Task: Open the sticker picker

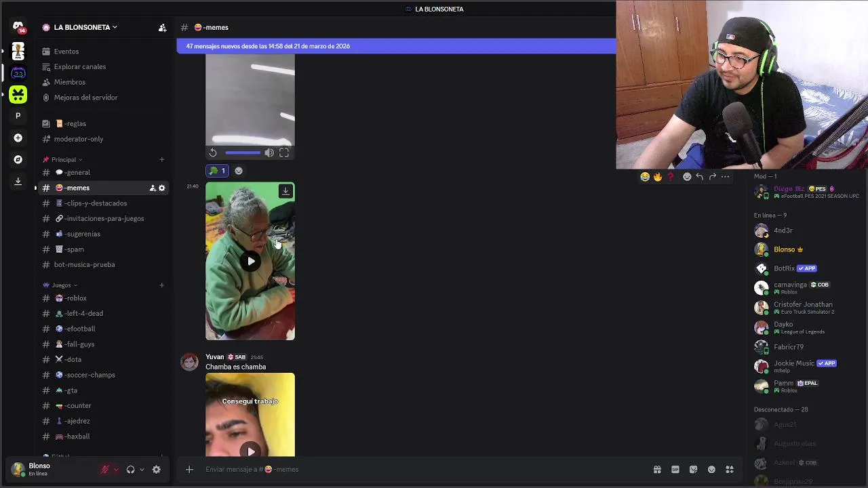Action: [x=693, y=469]
